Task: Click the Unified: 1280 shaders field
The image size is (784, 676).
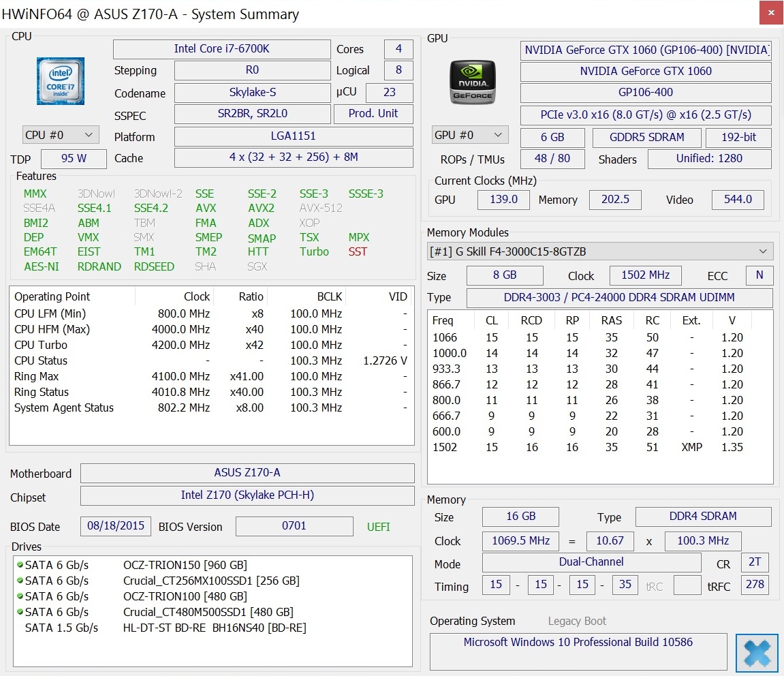Action: pos(709,159)
